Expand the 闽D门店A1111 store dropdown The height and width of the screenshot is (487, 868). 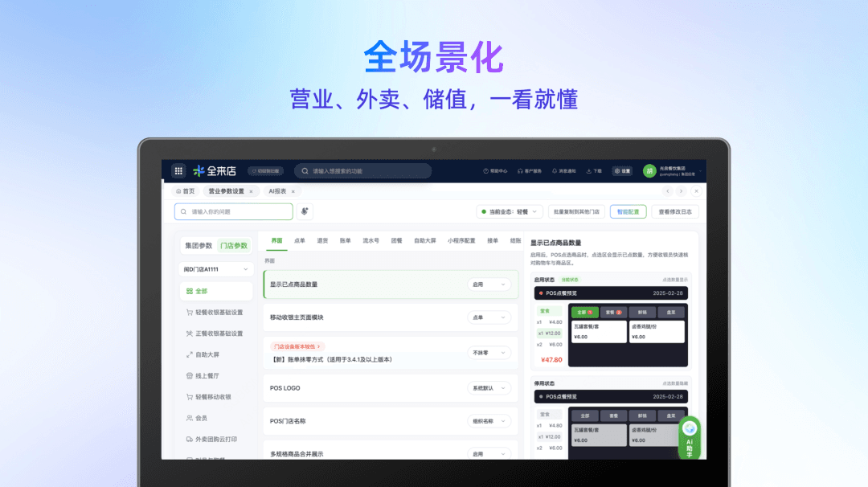[216, 269]
